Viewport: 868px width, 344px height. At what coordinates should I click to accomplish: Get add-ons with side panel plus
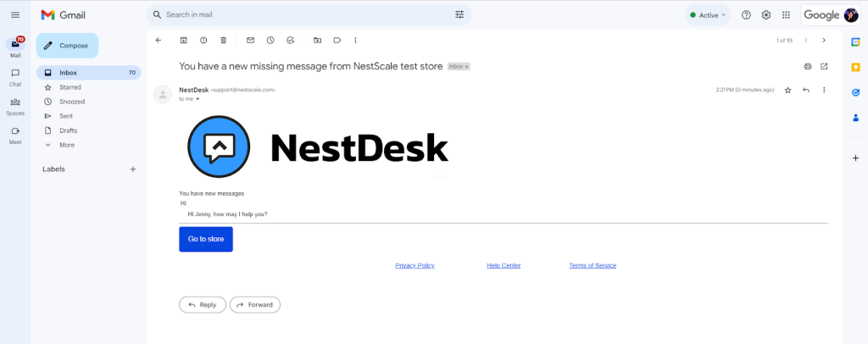(x=856, y=158)
